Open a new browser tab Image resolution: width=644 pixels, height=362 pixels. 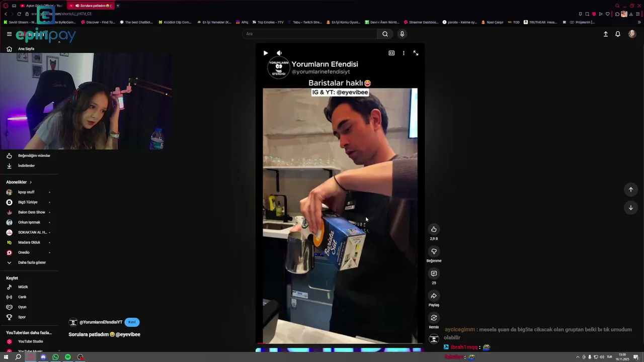[x=118, y=6]
